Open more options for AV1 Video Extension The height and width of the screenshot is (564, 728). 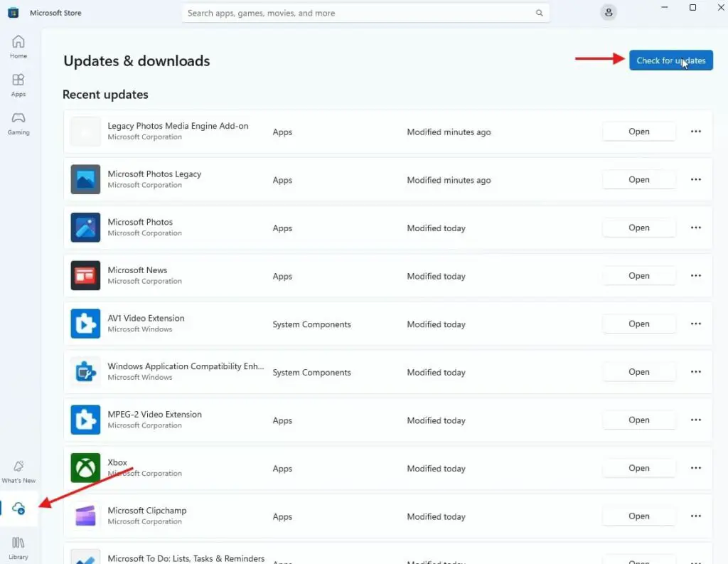[x=695, y=324]
